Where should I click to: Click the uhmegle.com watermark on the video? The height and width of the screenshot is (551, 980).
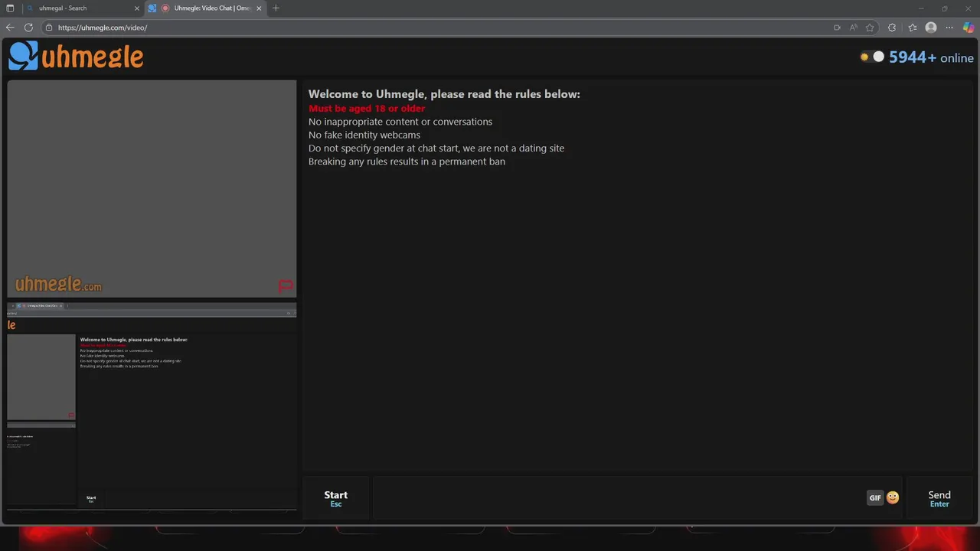[58, 285]
